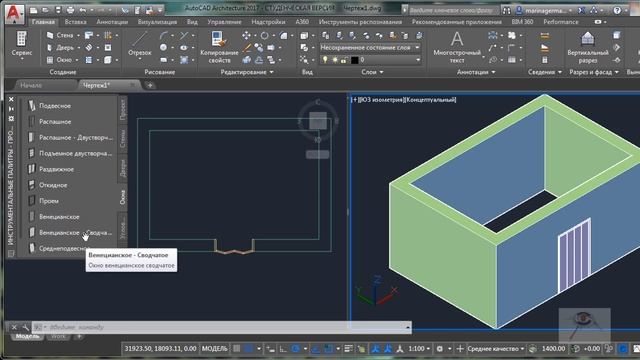Expand the Слои panel
640x360 pixels.
coord(372,72)
